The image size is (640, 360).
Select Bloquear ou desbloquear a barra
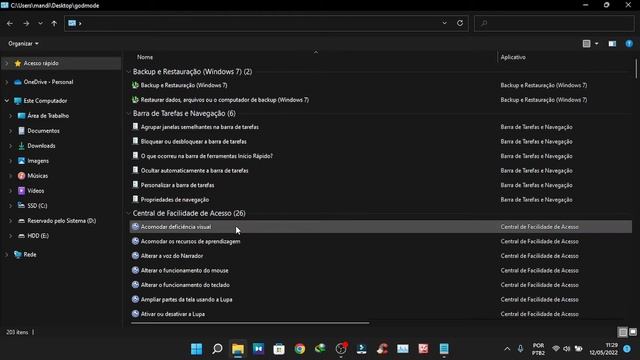tap(193, 142)
